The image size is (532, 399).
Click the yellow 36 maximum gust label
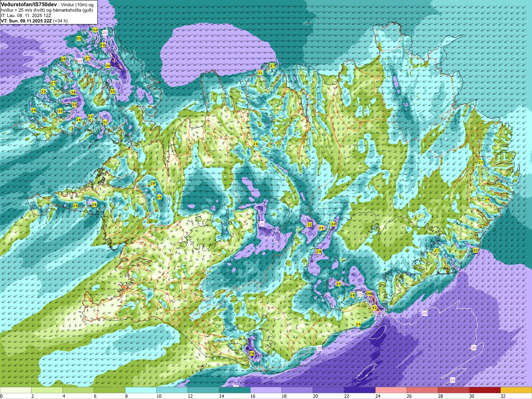point(108,66)
